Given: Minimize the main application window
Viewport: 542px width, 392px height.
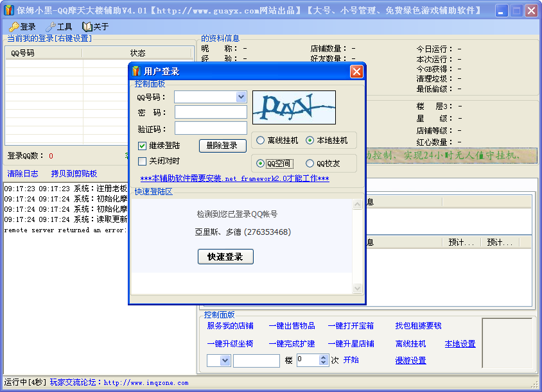Looking at the screenshot, I should (501, 11).
